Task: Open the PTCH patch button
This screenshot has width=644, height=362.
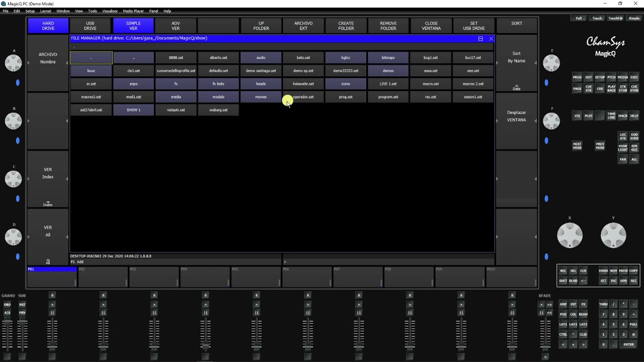Action: [611, 77]
